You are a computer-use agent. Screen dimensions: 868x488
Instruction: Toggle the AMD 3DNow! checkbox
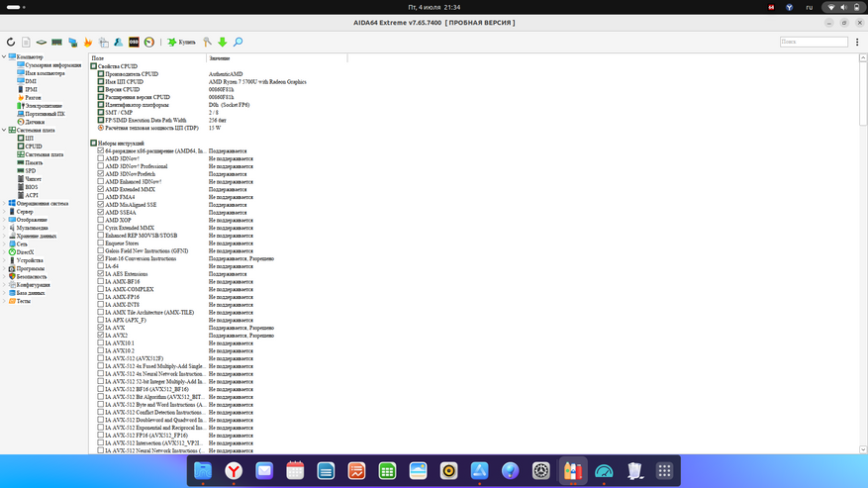point(101,158)
